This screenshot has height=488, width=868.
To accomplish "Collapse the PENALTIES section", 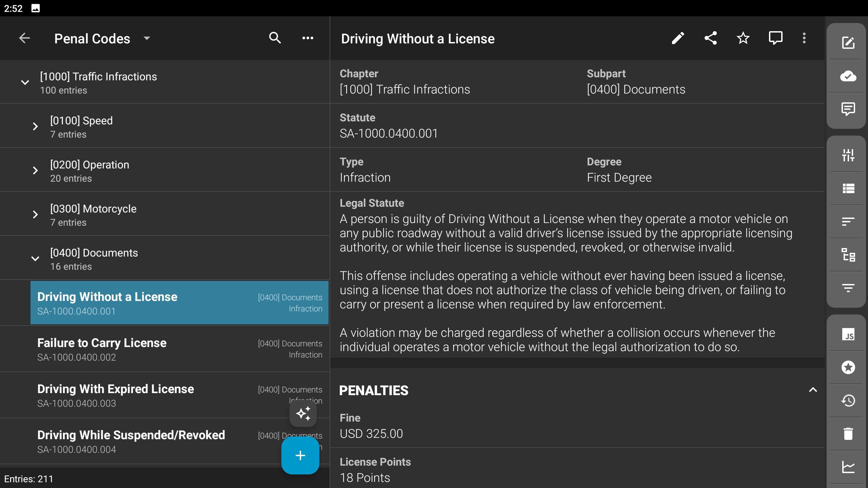I will (813, 390).
